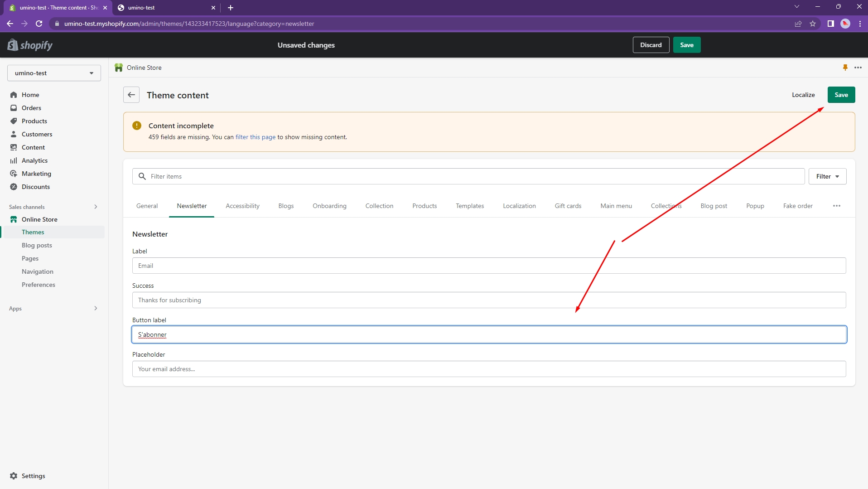Open the Filter dropdown
Image resolution: width=868 pixels, height=489 pixels.
827,176
